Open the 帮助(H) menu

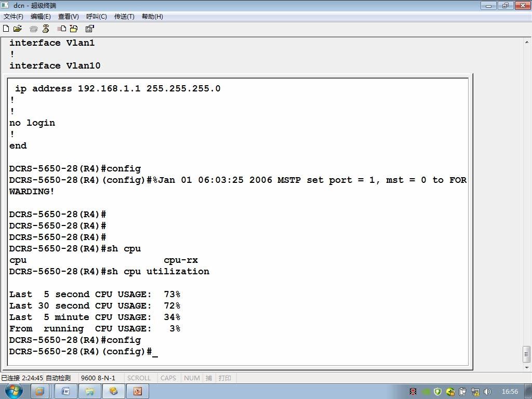pos(152,16)
